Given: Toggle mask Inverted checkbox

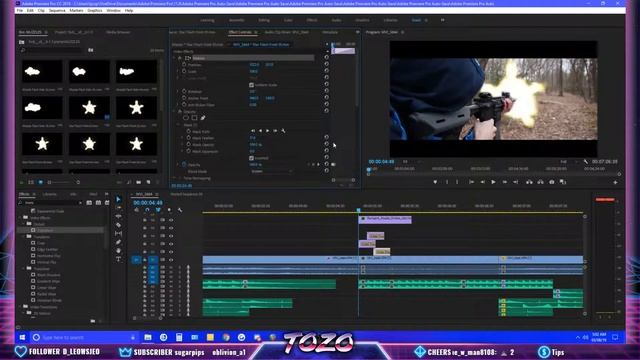Looking at the screenshot, I should click(251, 158).
